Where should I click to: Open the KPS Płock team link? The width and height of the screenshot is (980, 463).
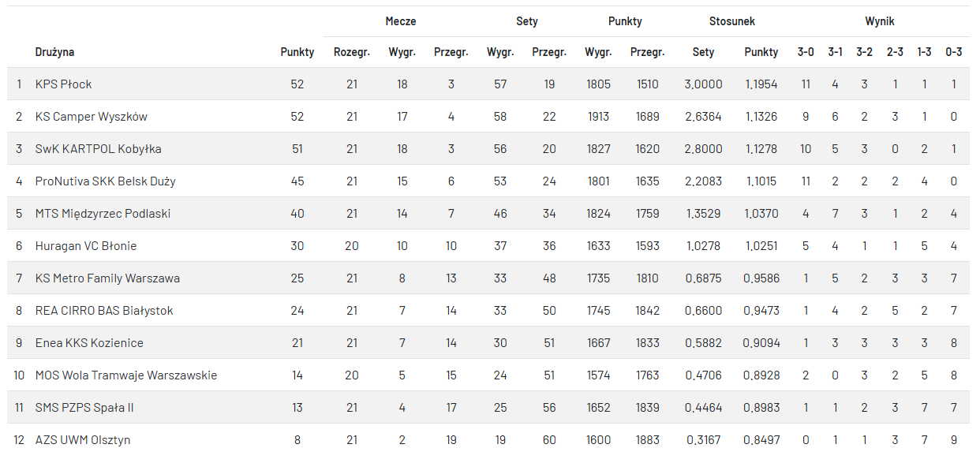click(x=64, y=84)
